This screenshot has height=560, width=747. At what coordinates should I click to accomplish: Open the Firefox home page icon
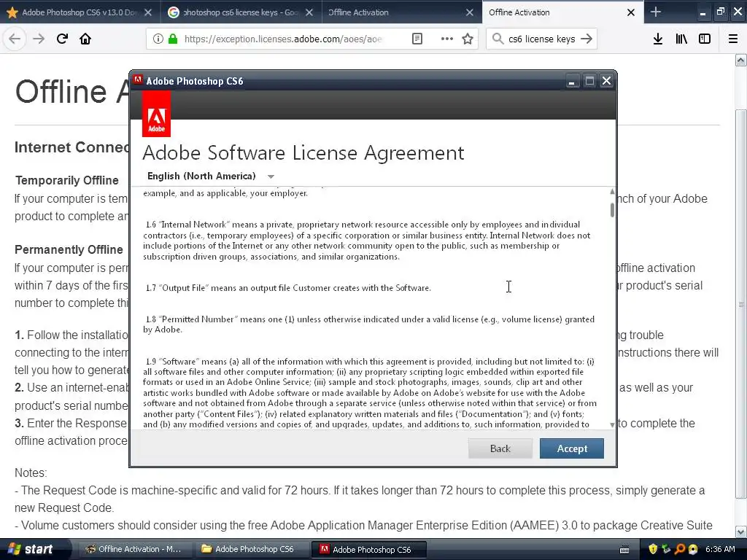pyautogui.click(x=85, y=39)
